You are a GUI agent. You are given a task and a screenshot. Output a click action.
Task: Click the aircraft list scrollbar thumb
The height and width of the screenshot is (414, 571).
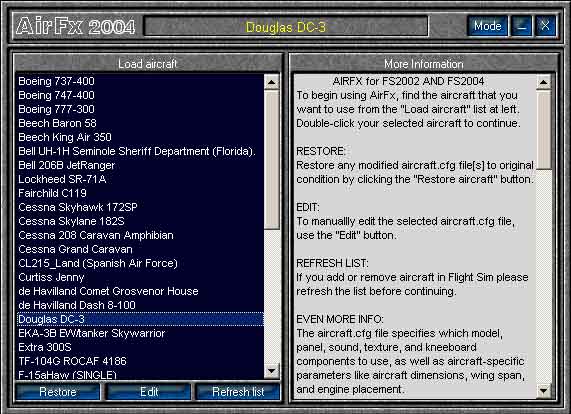pyautogui.click(x=272, y=159)
